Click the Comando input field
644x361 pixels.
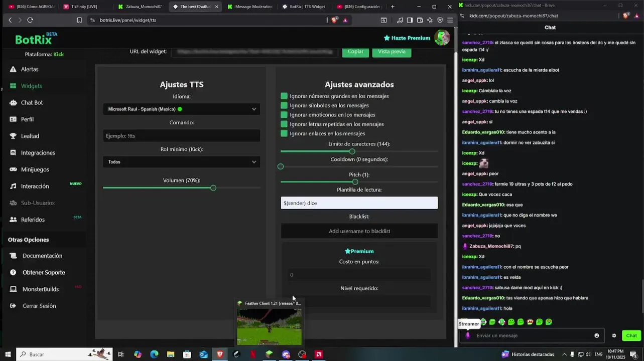(182, 135)
